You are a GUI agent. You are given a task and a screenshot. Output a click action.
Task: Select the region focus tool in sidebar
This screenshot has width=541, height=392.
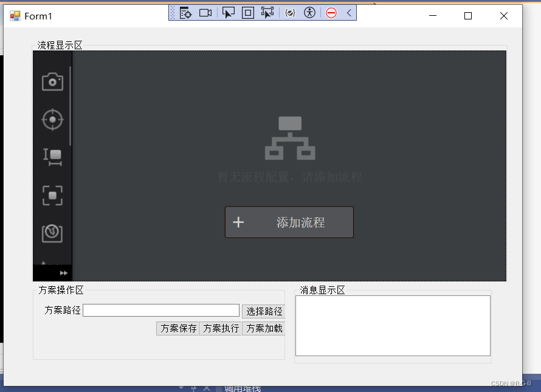pos(52,196)
